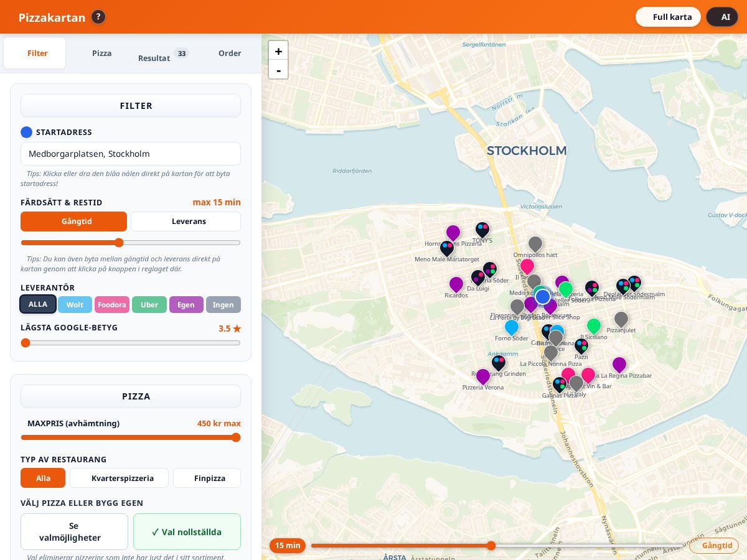Click the Gångtid button on the map
Image resolution: width=747 pixels, height=560 pixels.
(714, 546)
